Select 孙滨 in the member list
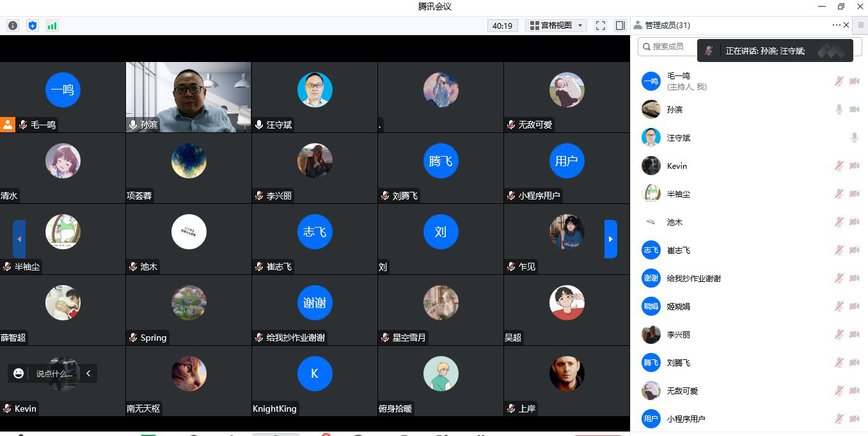 749,109
